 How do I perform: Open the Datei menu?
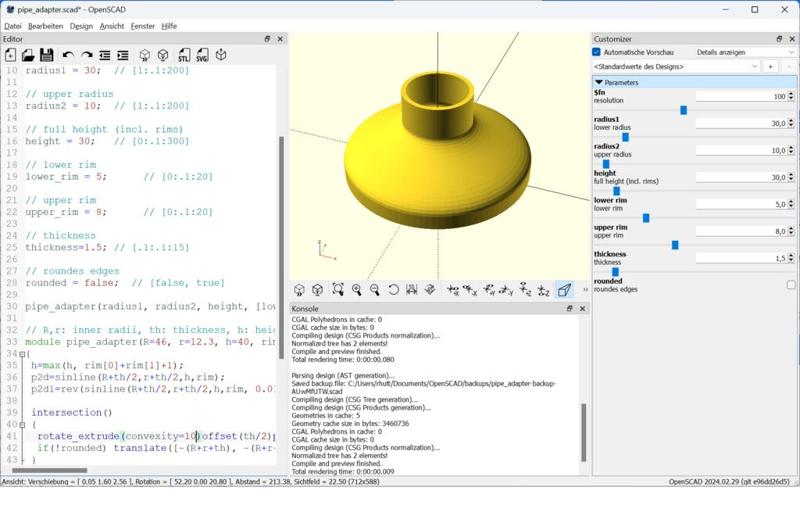[13, 26]
